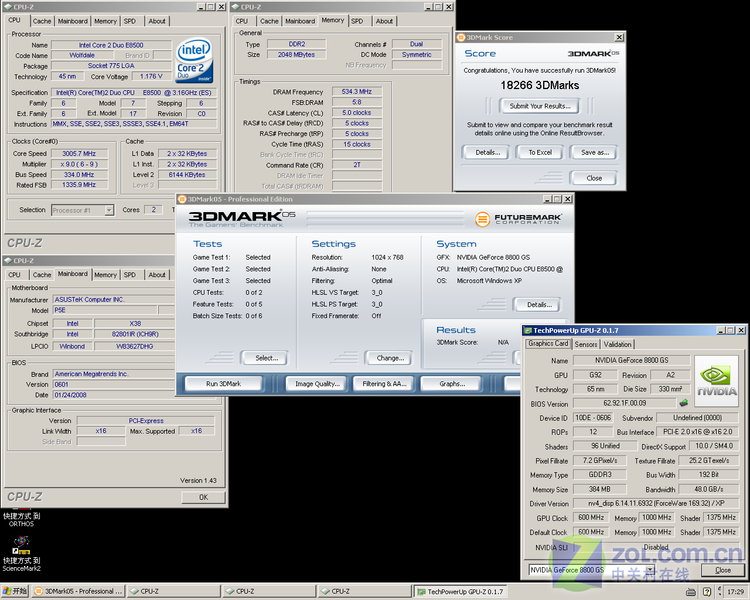Click OK button in CPU-Z mainboard window

pyautogui.click(x=203, y=497)
